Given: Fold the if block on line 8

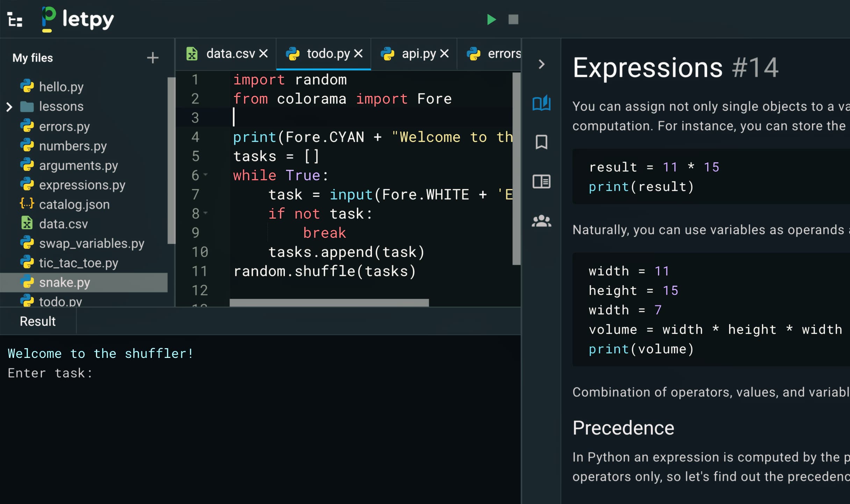Looking at the screenshot, I should pos(206,213).
